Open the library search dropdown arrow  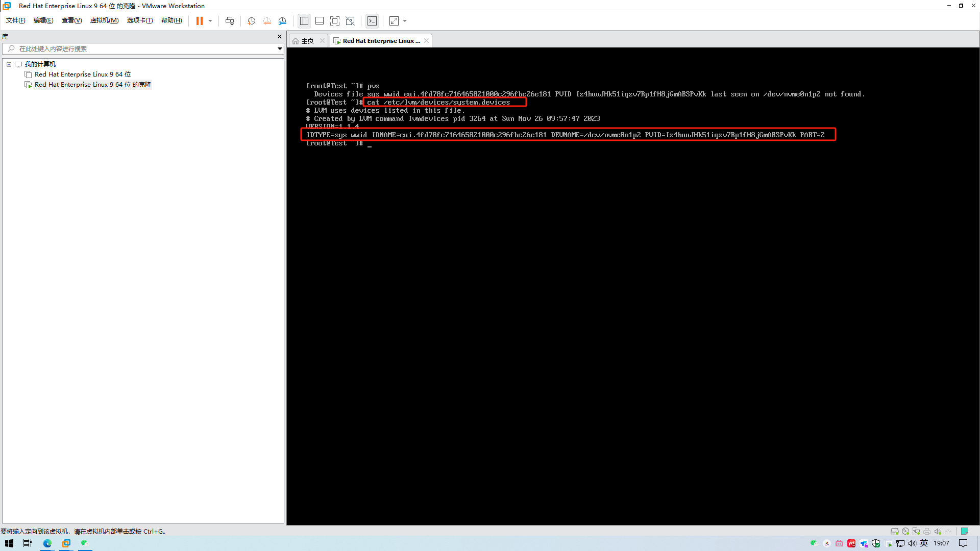(280, 48)
